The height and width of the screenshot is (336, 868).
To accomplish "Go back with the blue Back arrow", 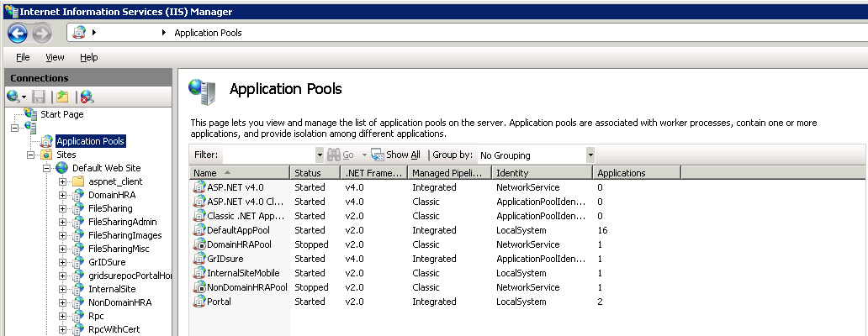I will click(x=18, y=34).
